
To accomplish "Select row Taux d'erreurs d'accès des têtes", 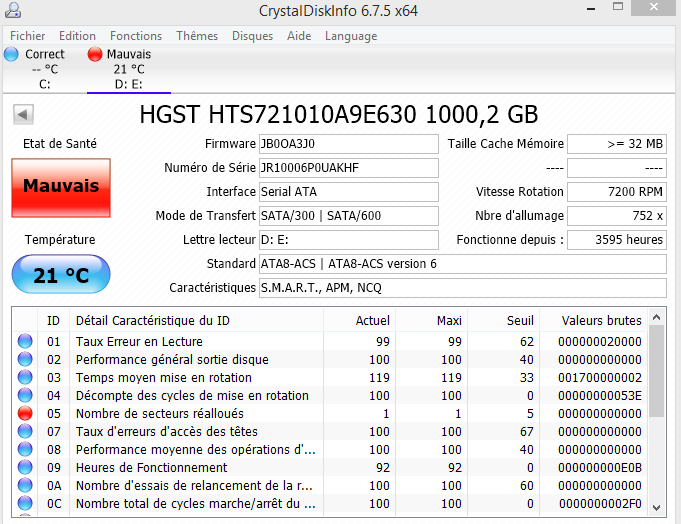I will coord(330,432).
